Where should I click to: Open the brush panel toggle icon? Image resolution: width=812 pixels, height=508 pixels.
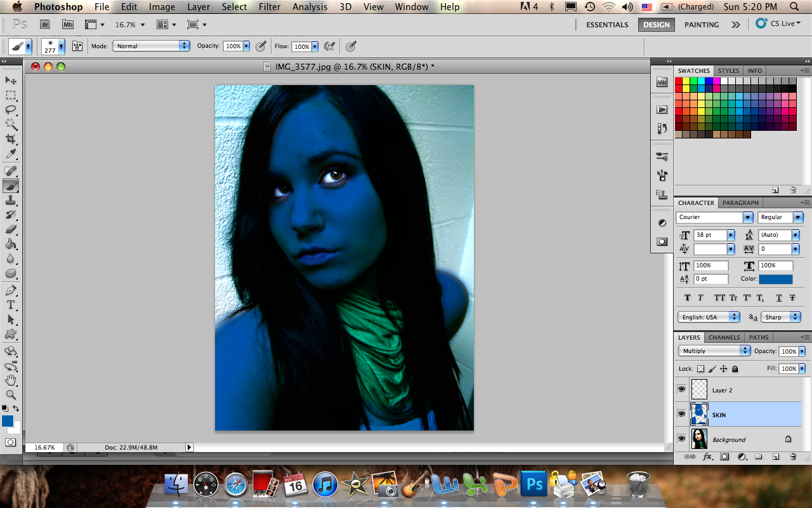(78, 46)
